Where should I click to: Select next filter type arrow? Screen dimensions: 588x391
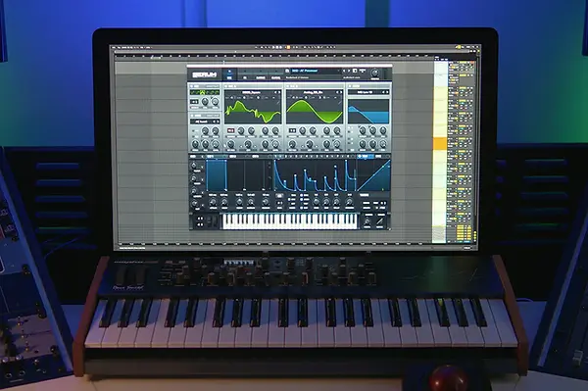click(387, 92)
